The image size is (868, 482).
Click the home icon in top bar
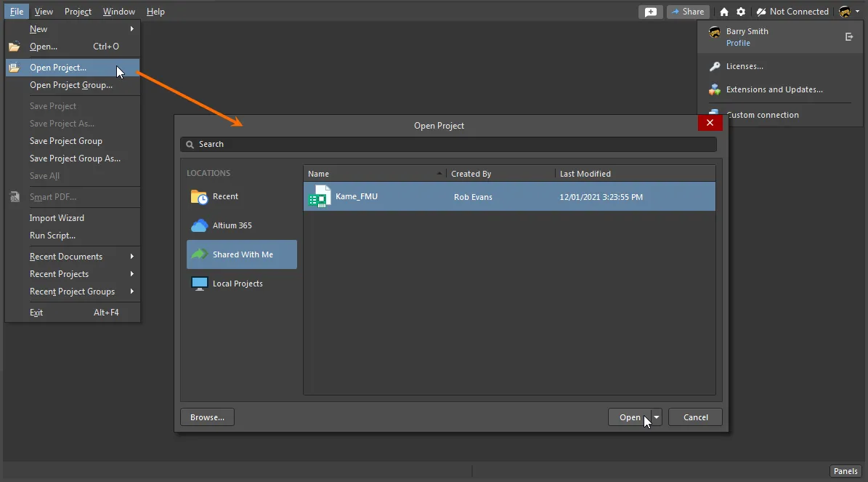724,12
